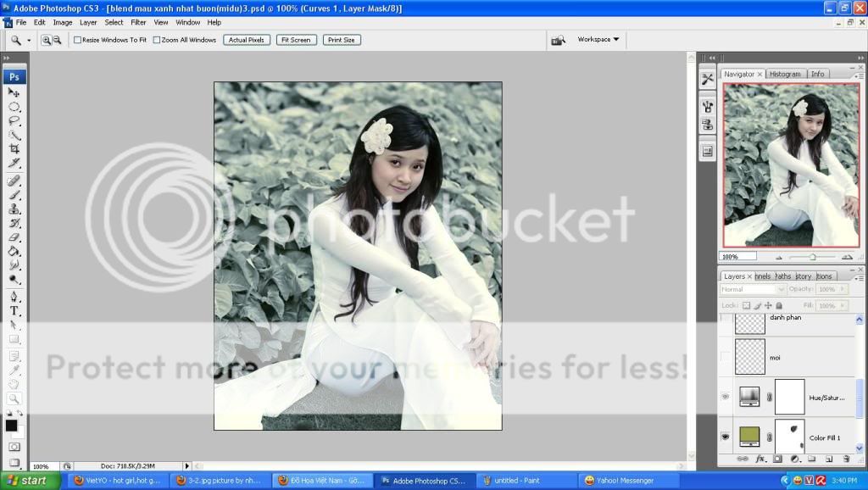Open the Navigator panel options menu
The image size is (868, 490).
pos(859,75)
